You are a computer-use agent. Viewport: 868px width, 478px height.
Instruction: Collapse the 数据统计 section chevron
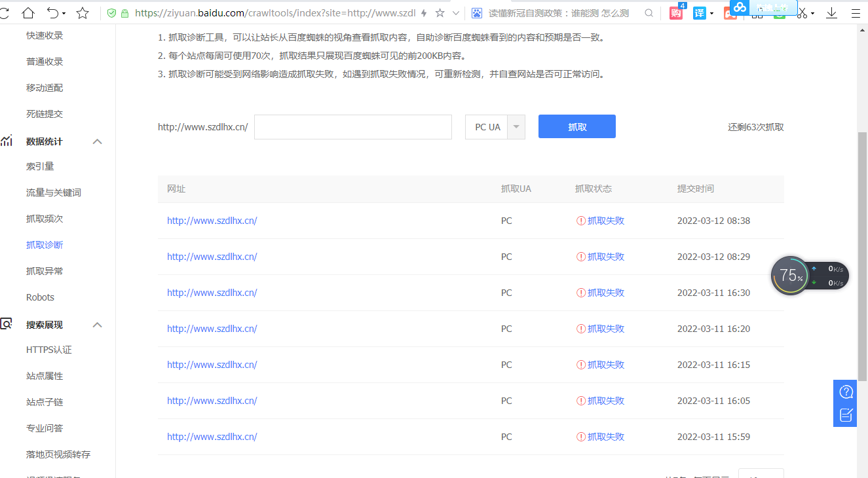coord(97,141)
